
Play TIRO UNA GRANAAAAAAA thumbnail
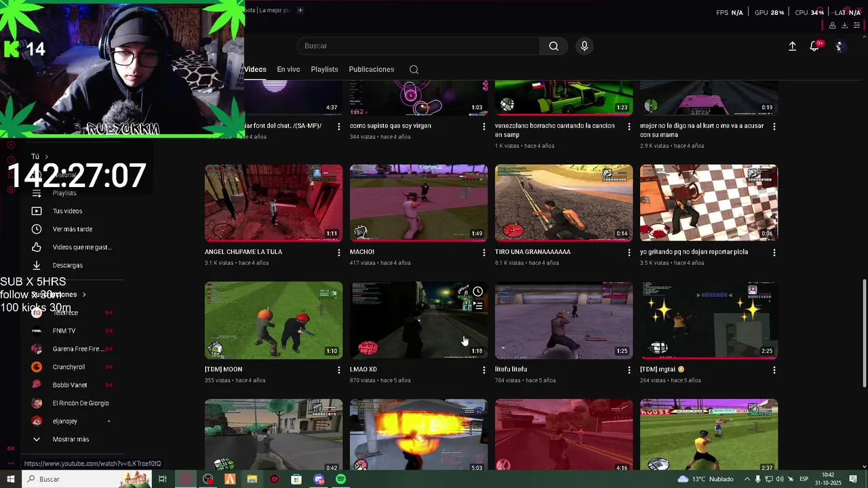point(564,203)
